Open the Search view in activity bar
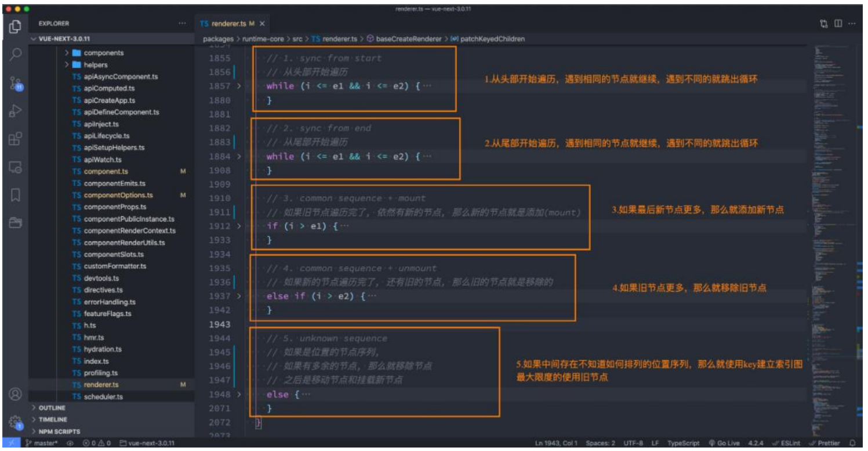The height and width of the screenshot is (451, 868). click(x=16, y=54)
